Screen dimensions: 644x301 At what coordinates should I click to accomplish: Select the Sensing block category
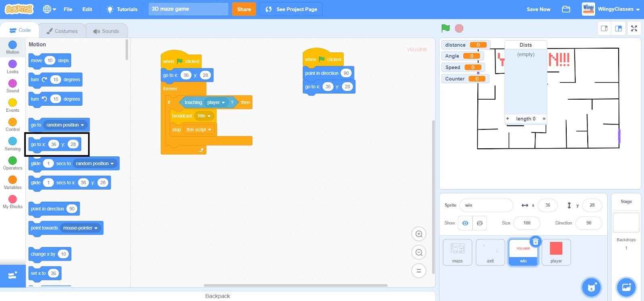tap(12, 144)
